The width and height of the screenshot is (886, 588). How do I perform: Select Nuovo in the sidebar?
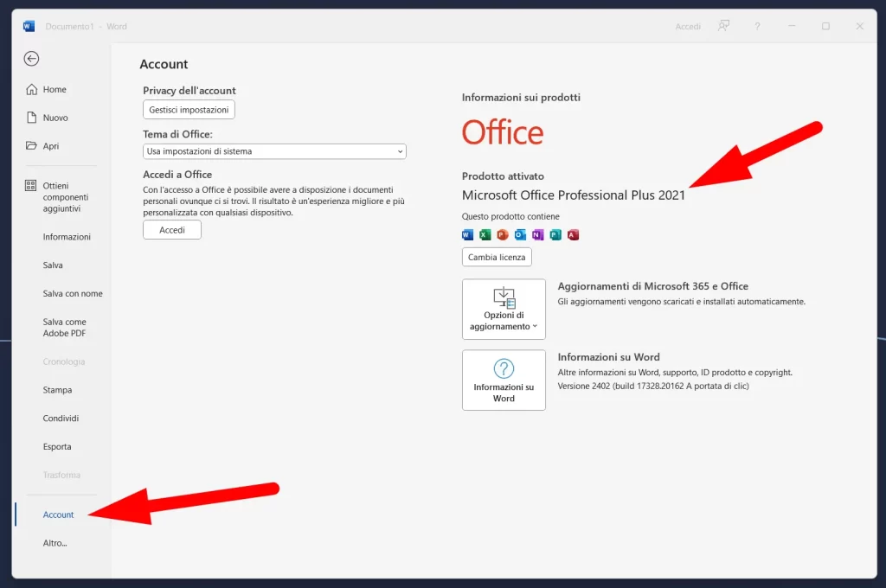55,118
